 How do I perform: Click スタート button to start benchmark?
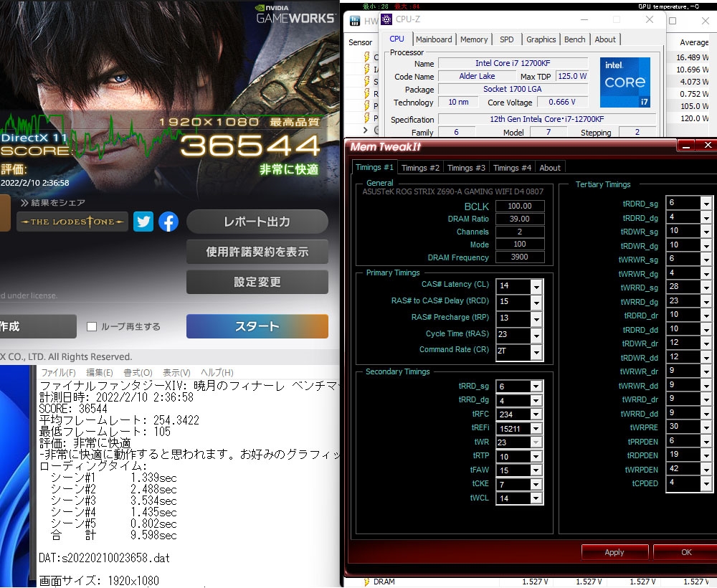(x=257, y=326)
